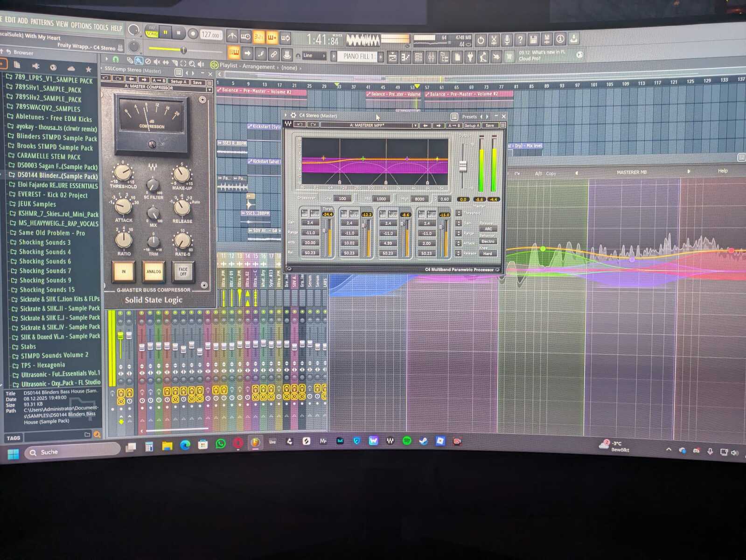The image size is (746, 560).
Task: Open the content library shopping cart icon
Action: coord(509,57)
